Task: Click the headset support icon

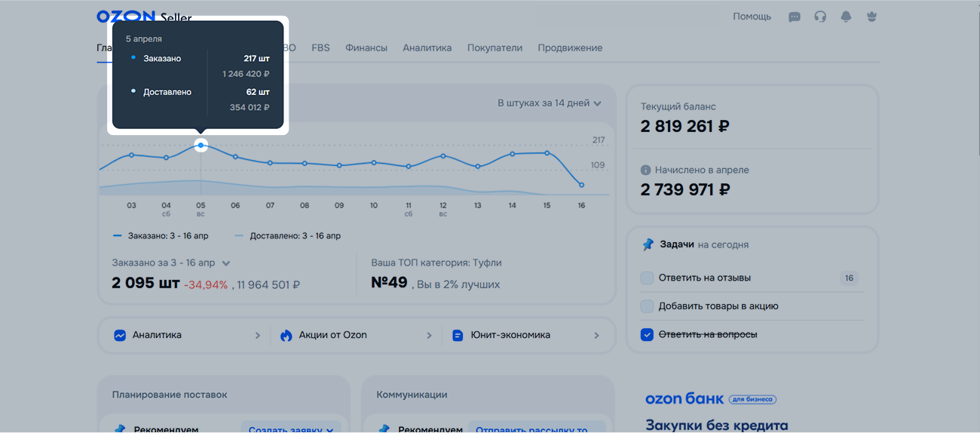Action: 820,17
